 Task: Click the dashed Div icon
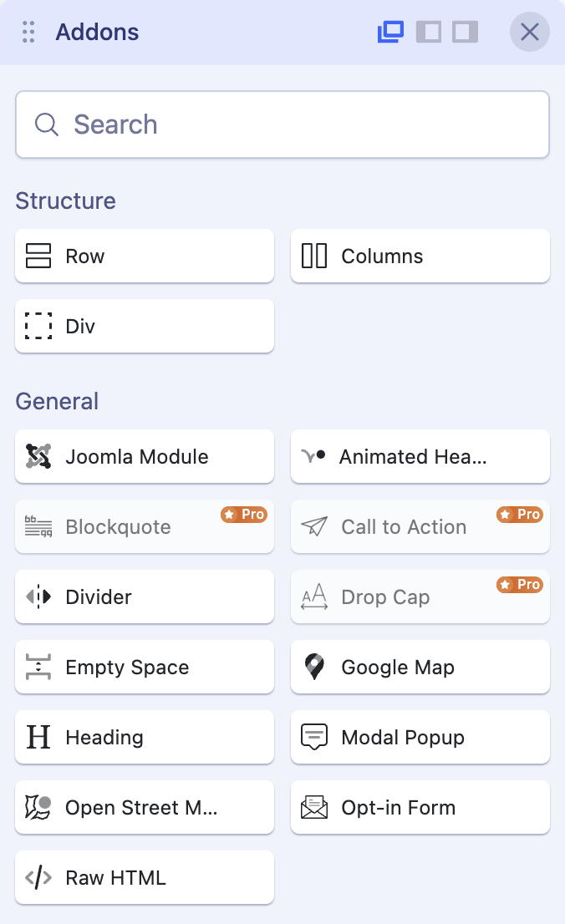coord(38,327)
